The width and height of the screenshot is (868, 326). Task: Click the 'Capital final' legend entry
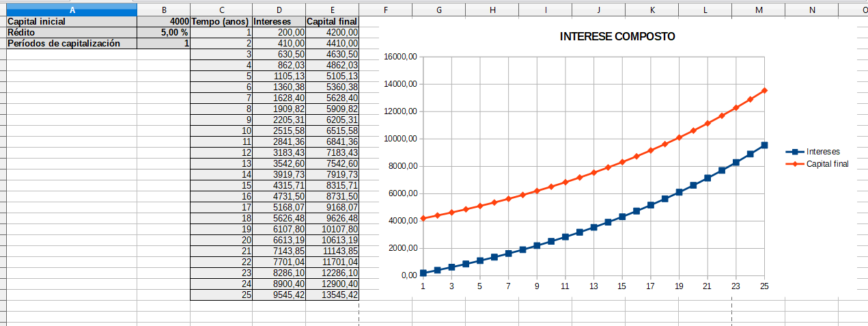[x=827, y=164]
